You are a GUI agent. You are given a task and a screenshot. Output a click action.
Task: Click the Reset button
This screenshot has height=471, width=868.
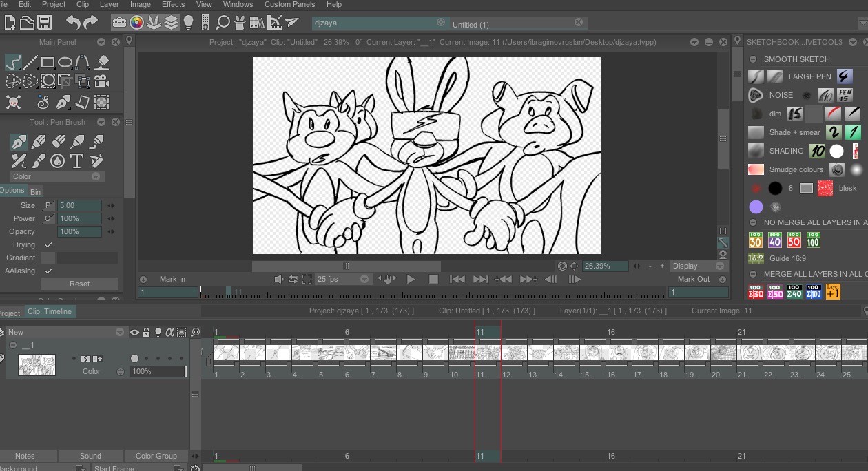79,284
